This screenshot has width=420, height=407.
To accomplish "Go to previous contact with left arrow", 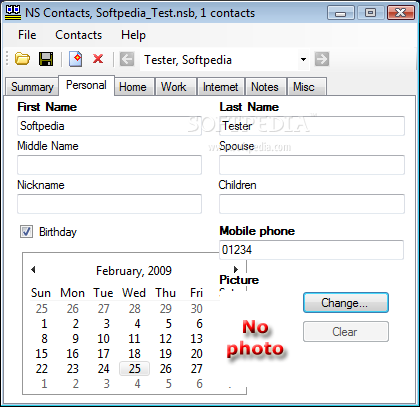I will (127, 59).
